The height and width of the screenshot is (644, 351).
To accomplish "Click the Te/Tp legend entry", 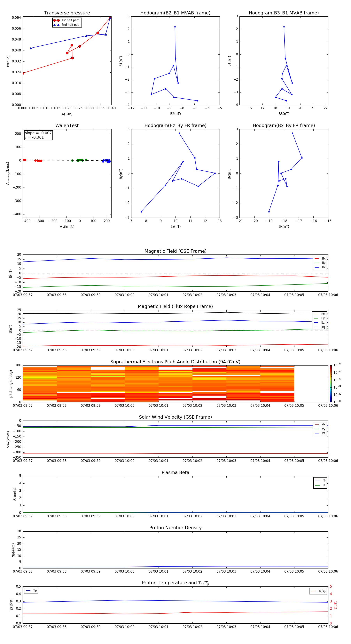I will point(318,591).
